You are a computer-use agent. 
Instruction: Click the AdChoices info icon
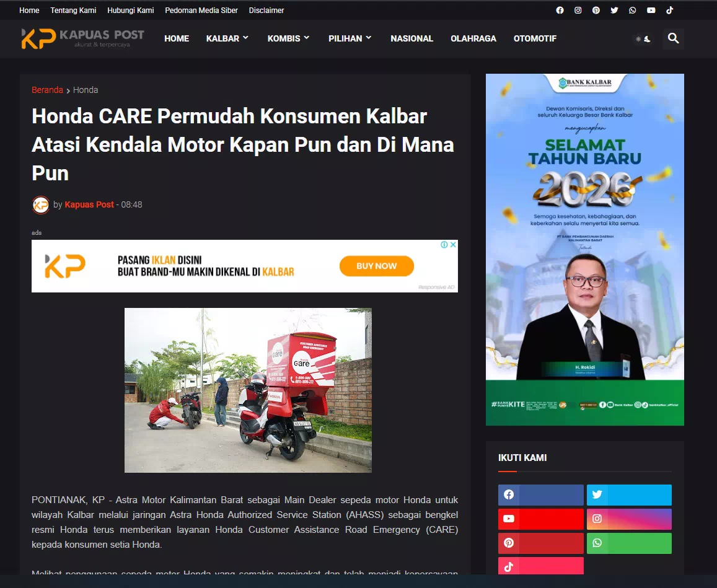[444, 245]
